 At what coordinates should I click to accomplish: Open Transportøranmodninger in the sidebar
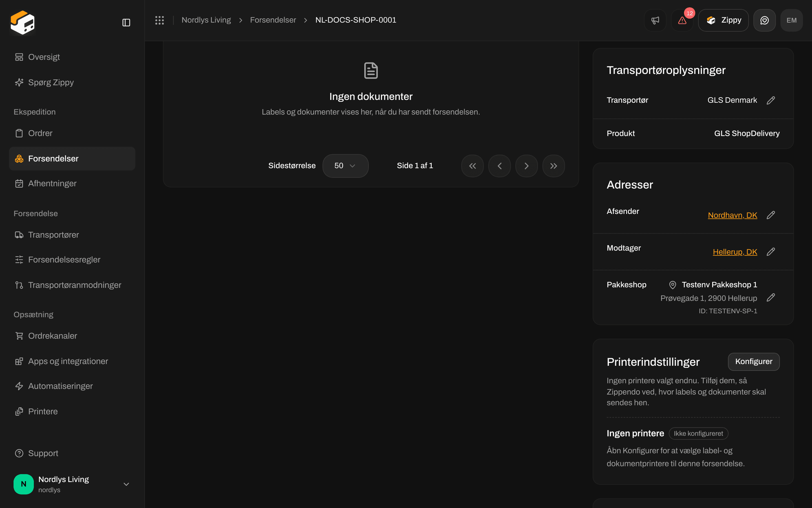click(x=72, y=285)
